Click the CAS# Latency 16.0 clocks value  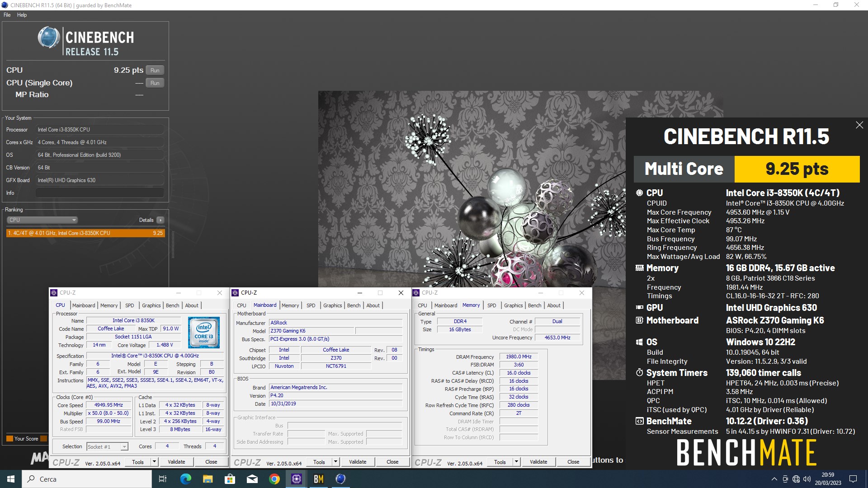pos(519,373)
